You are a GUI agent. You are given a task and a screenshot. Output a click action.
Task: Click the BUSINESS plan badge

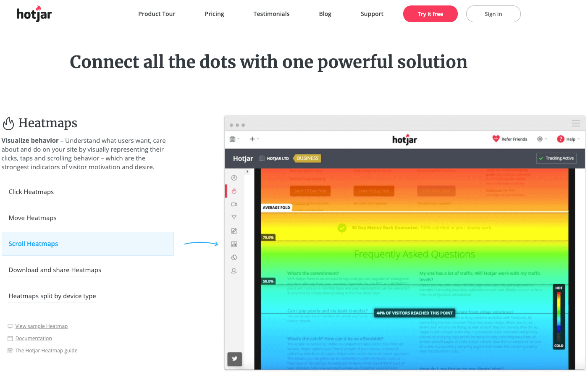click(x=307, y=158)
